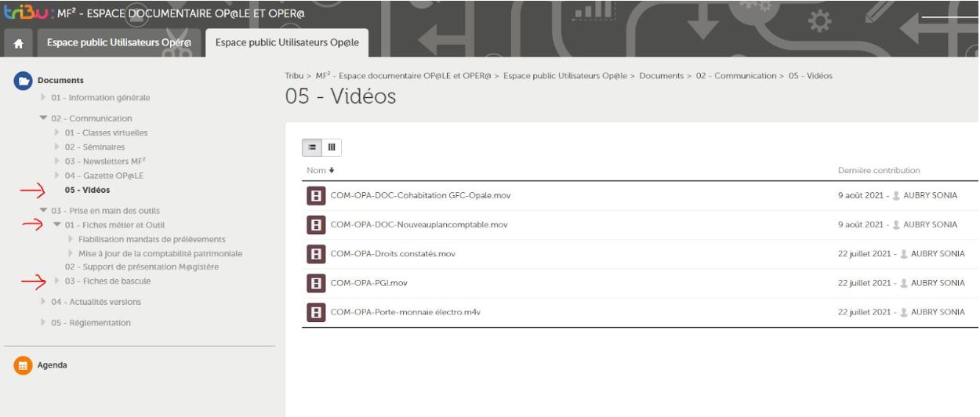The image size is (980, 417).
Task: Open COM-OPA-DOC-Cohabitation GFC-Opale.mov
Action: 421,195
